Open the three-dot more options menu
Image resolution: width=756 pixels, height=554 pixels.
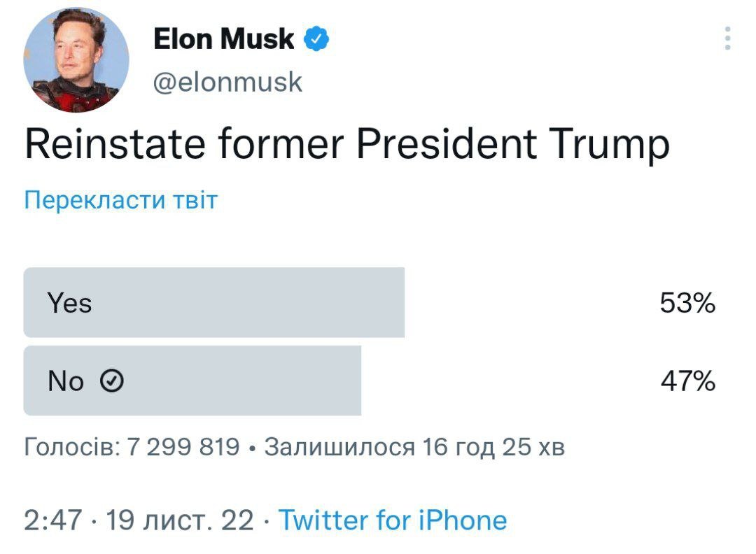click(x=728, y=38)
